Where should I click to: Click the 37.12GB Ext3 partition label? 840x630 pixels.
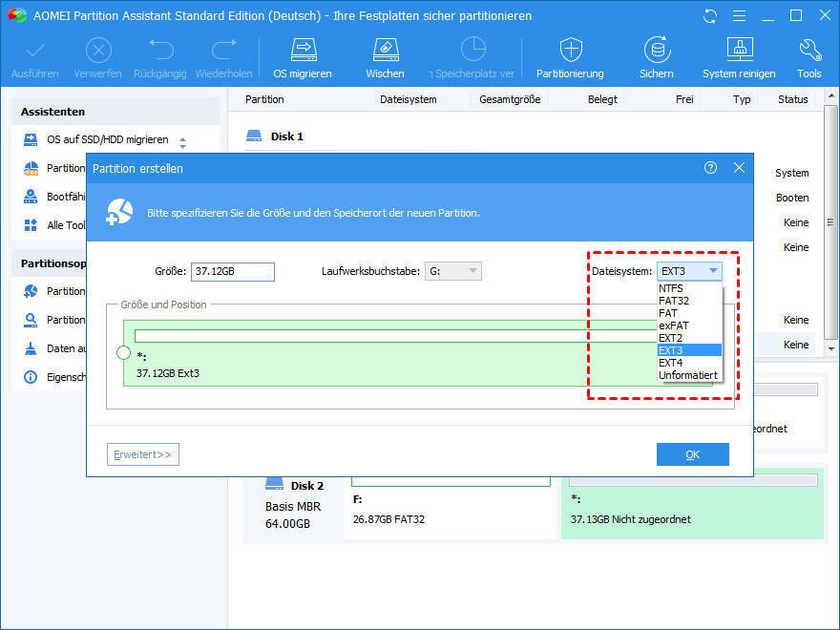(x=168, y=373)
